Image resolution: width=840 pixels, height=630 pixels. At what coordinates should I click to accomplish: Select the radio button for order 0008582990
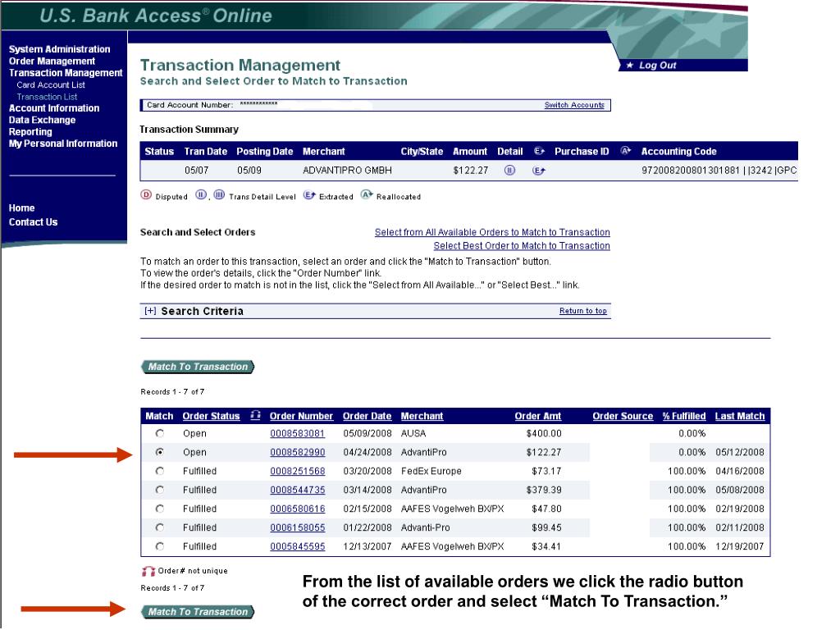[x=160, y=452]
